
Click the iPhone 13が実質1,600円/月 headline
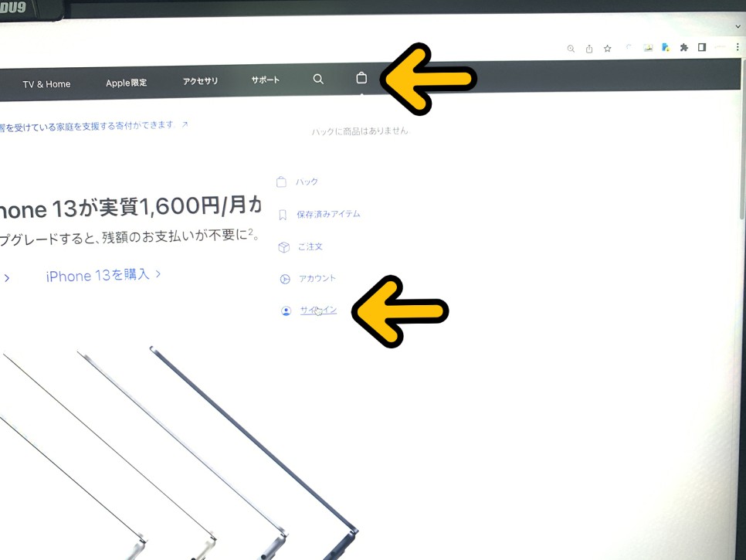point(130,207)
